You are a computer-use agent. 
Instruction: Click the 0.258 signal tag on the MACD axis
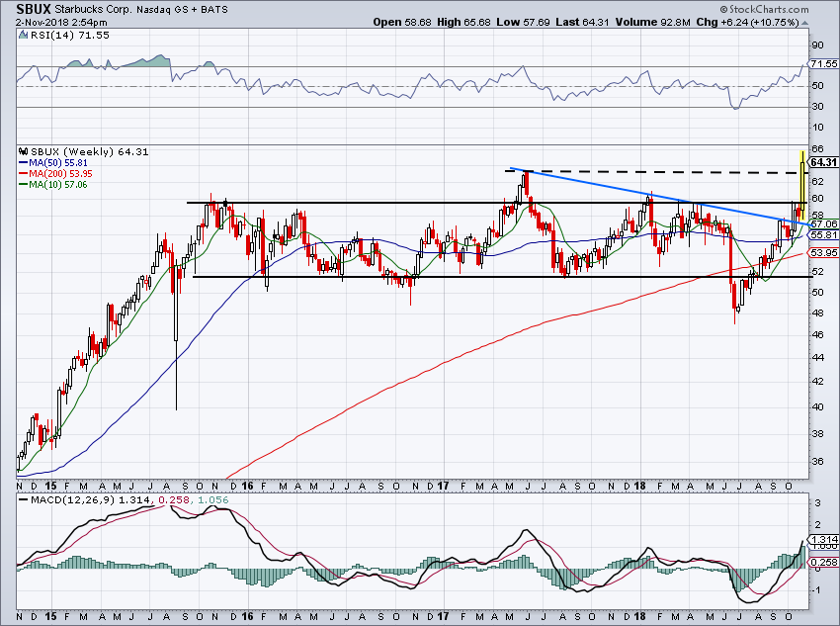pos(824,563)
